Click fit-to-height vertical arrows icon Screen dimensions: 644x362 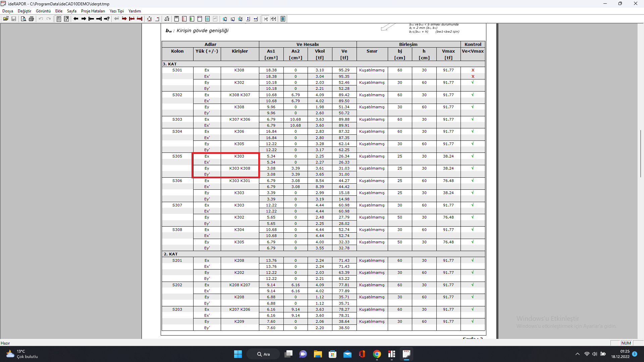[x=248, y=19]
